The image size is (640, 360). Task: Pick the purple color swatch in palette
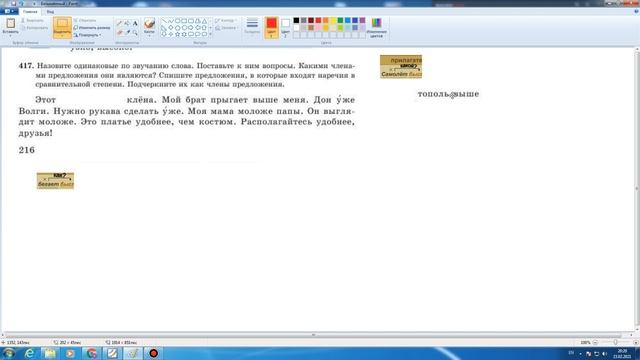(x=362, y=20)
